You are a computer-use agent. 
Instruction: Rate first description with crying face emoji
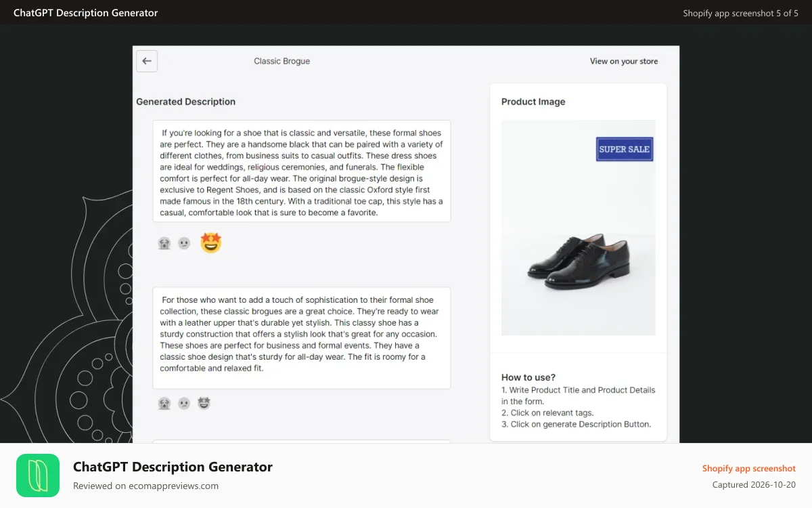[164, 243]
